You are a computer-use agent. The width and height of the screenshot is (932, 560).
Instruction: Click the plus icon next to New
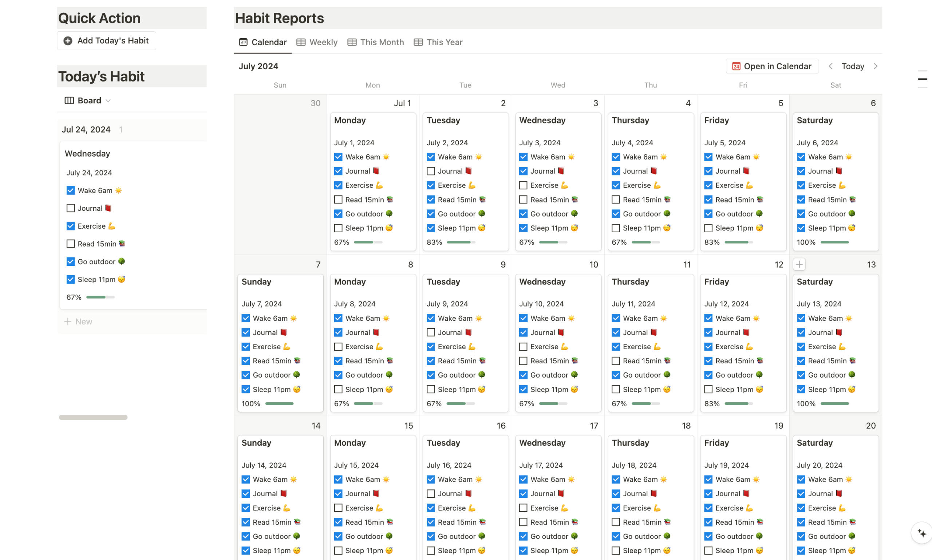(68, 322)
